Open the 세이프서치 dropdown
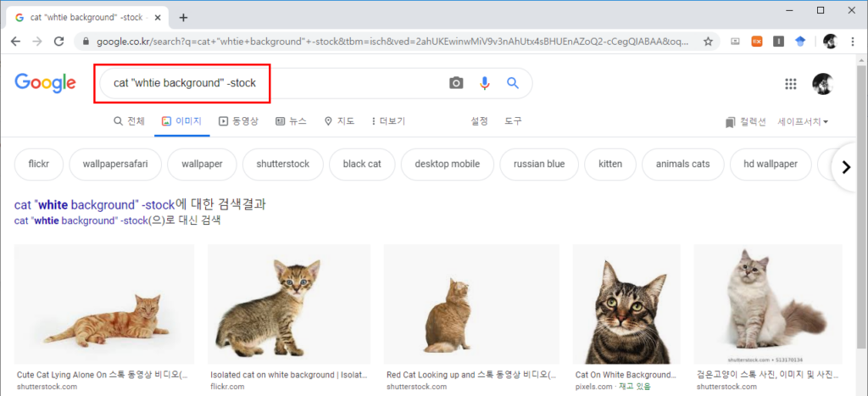Screen dimensions: 868x396 pyautogui.click(x=803, y=122)
